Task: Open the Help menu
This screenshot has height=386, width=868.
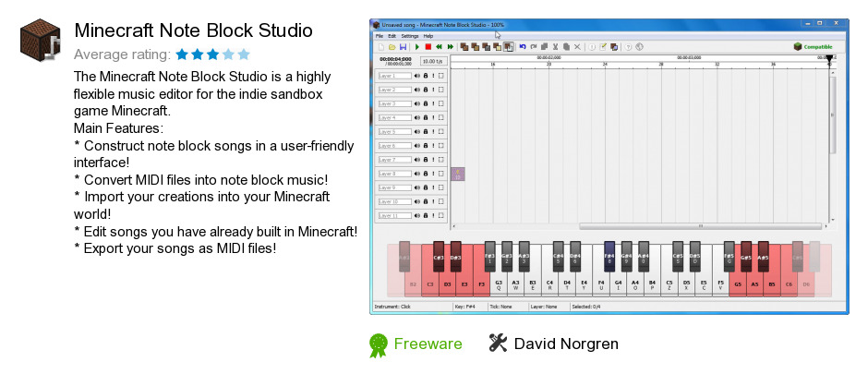Action: click(428, 35)
